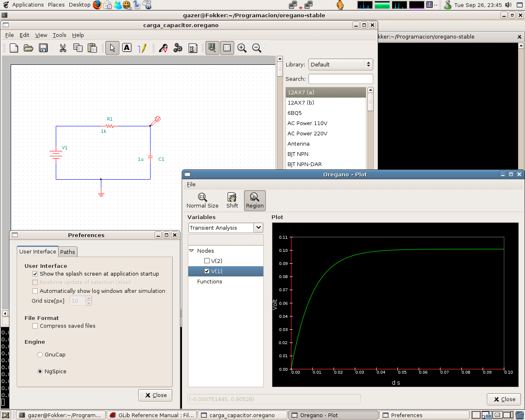Screen dimensions: 525x420
Task: Open the Library Default dropdown
Action: [340, 64]
